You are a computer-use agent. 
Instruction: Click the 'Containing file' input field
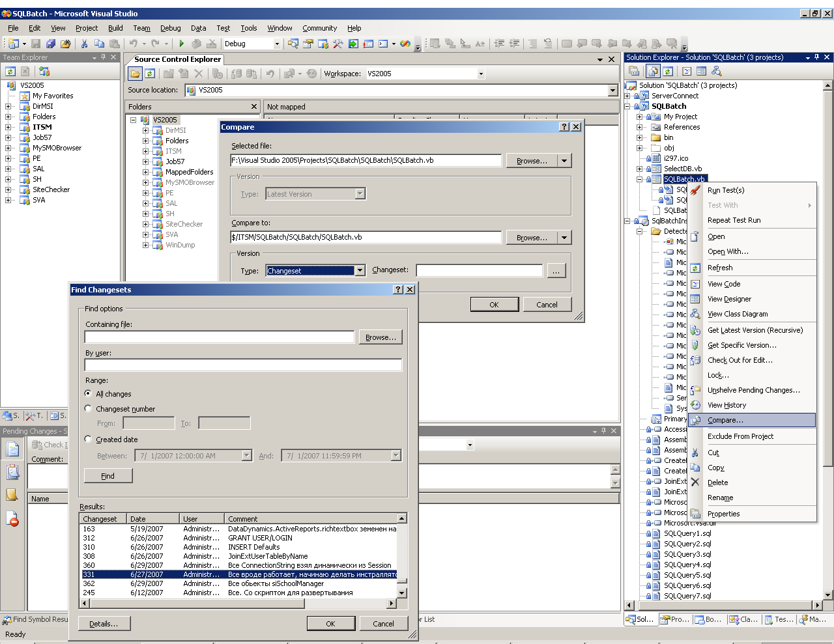click(x=220, y=337)
